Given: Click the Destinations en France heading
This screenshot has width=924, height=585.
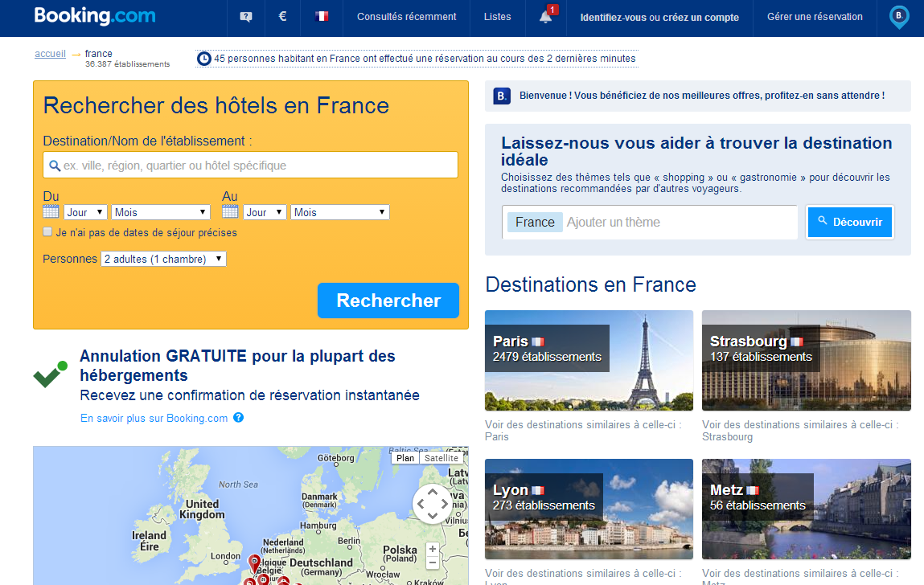Looking at the screenshot, I should [x=590, y=284].
